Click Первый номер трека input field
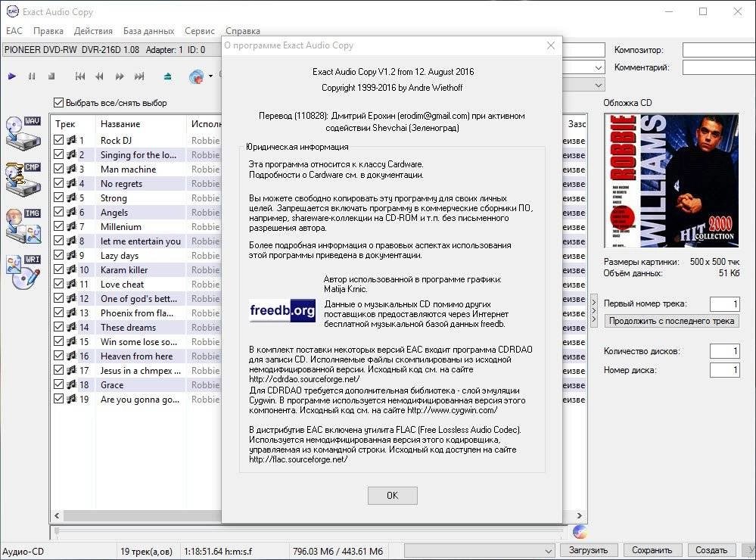 pos(725,304)
